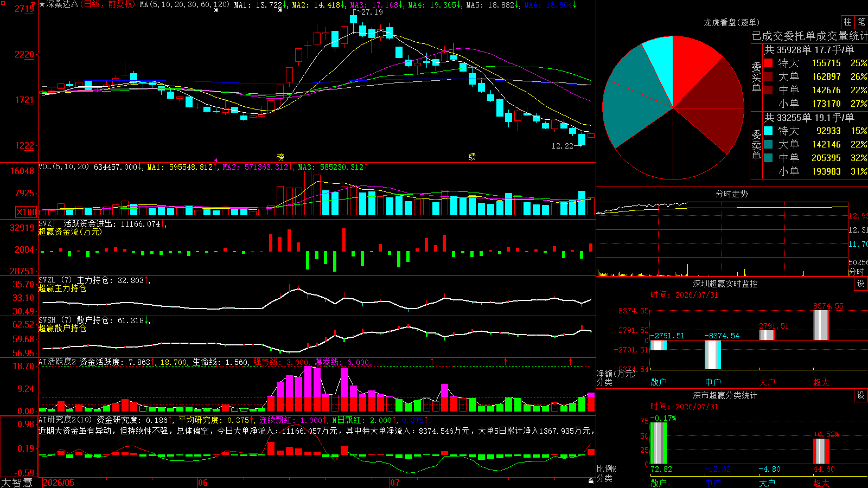This screenshot has width=868, height=488.
Task: Click the green 散户 bar in 深市超赢分类统计
Action: (x=659, y=443)
